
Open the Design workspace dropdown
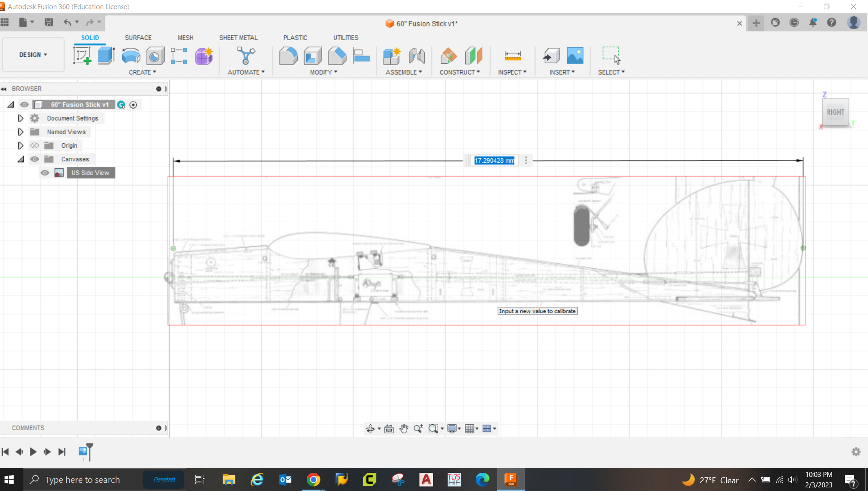pos(32,55)
